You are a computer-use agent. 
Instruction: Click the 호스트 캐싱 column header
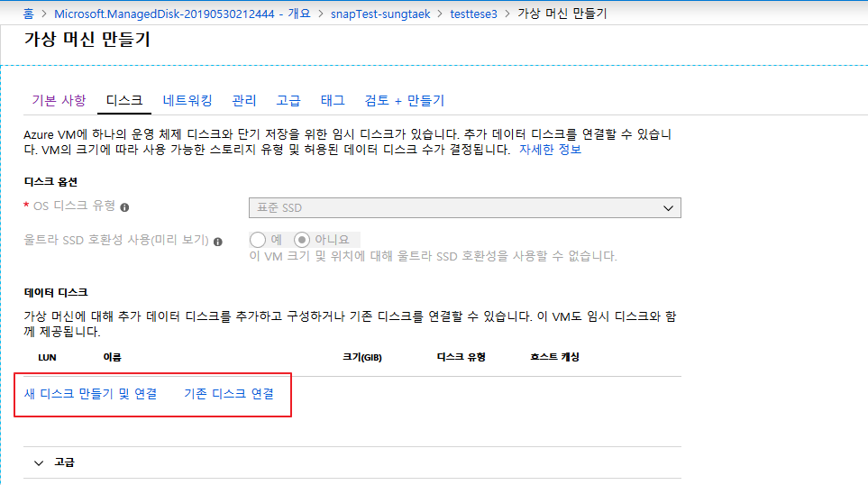click(x=554, y=357)
